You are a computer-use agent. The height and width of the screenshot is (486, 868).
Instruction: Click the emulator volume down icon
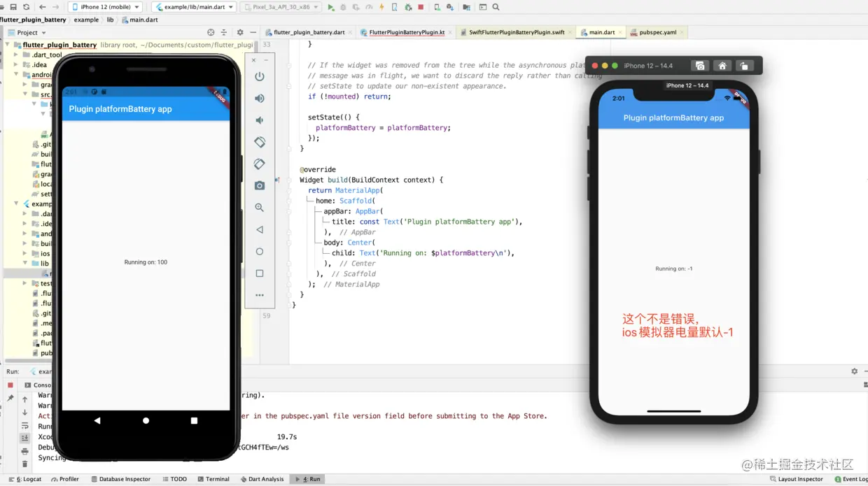(x=260, y=120)
